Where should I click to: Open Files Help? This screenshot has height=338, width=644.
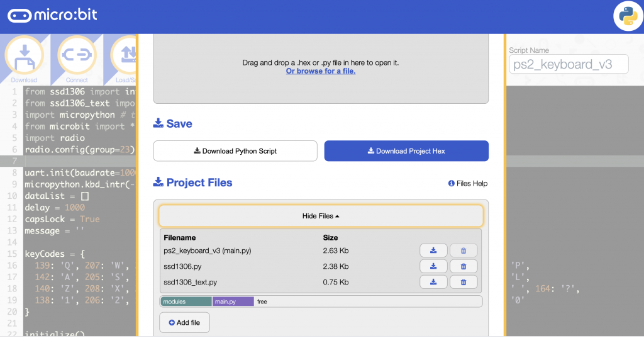click(468, 183)
